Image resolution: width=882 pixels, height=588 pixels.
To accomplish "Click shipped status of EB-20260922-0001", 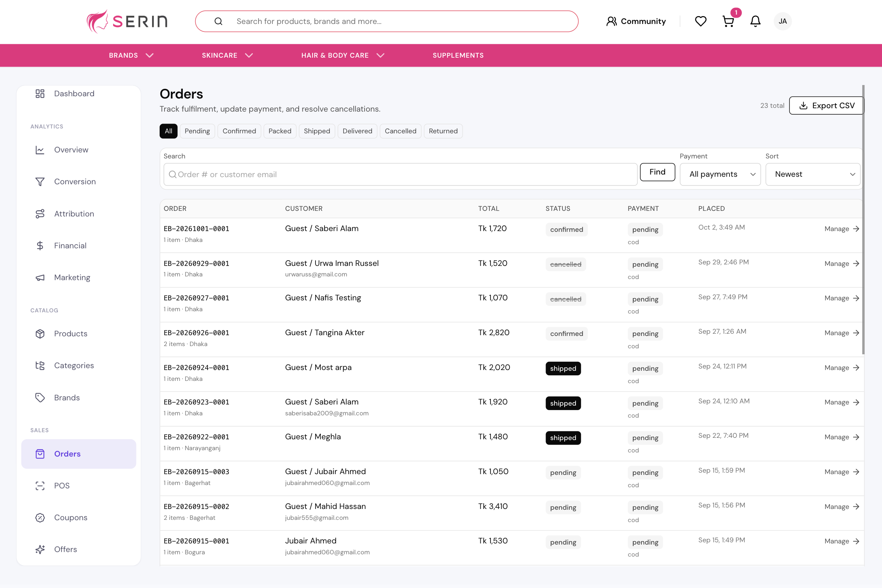I will coord(563,438).
